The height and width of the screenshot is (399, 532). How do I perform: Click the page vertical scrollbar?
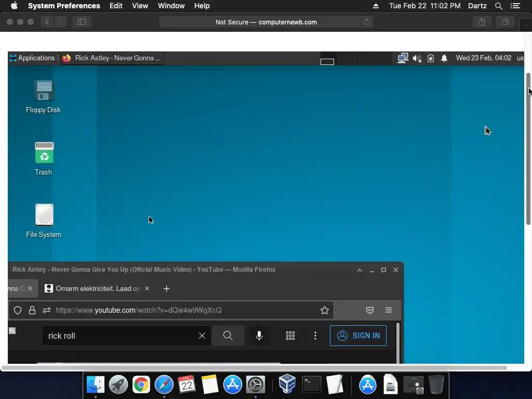pos(528,149)
